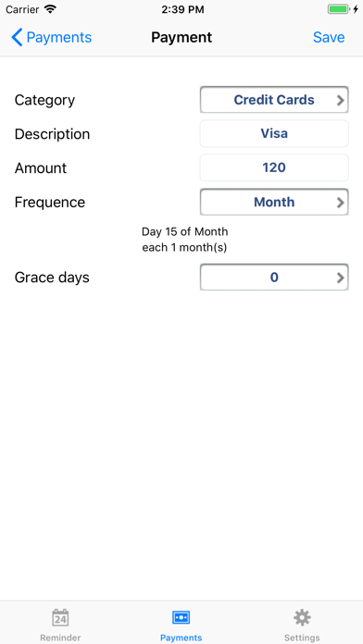Viewport: 363px width, 644px height.
Task: Go back to Payments list
Action: 51,37
